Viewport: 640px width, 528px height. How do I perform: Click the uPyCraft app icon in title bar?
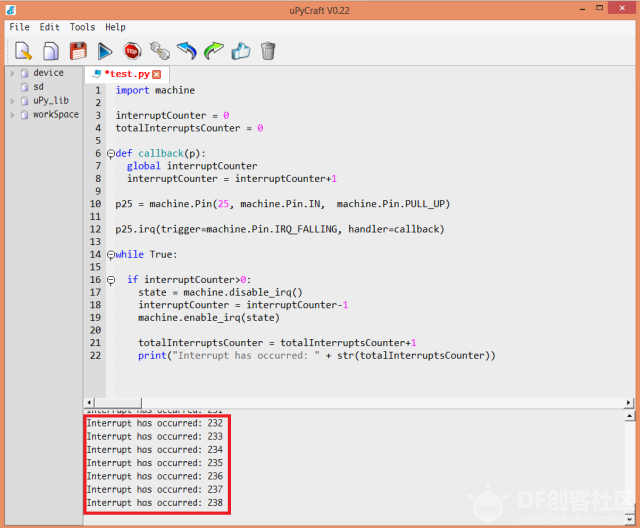(11, 10)
